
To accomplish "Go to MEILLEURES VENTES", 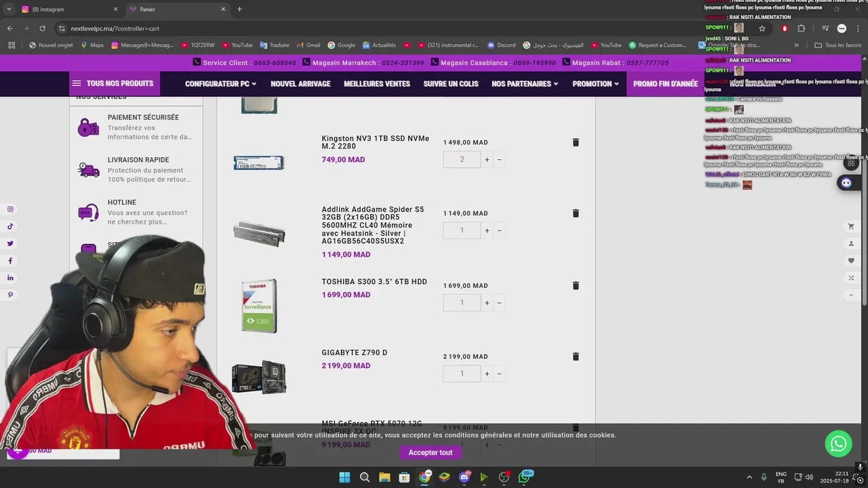I will pos(377,84).
